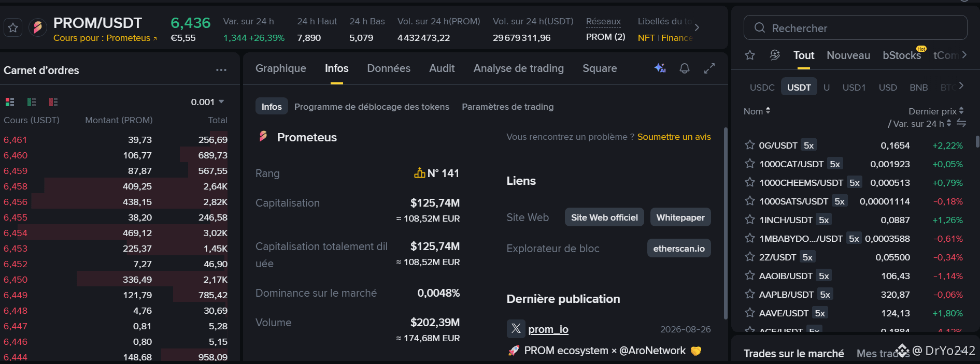980x364 pixels.
Task: Click the Infos panel vertical scrollbar
Action: click(726, 224)
